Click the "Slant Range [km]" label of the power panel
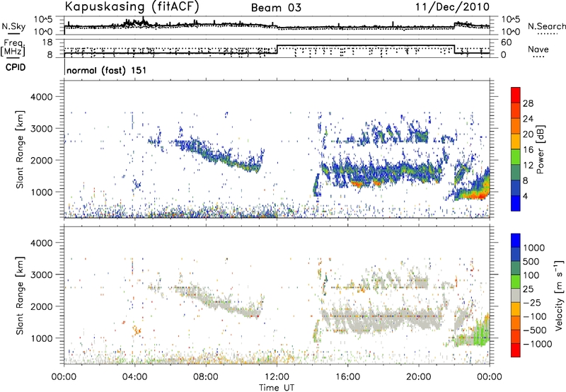 [20, 149]
